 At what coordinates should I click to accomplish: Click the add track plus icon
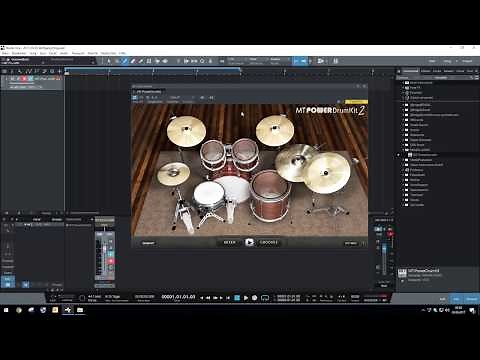[60, 71]
